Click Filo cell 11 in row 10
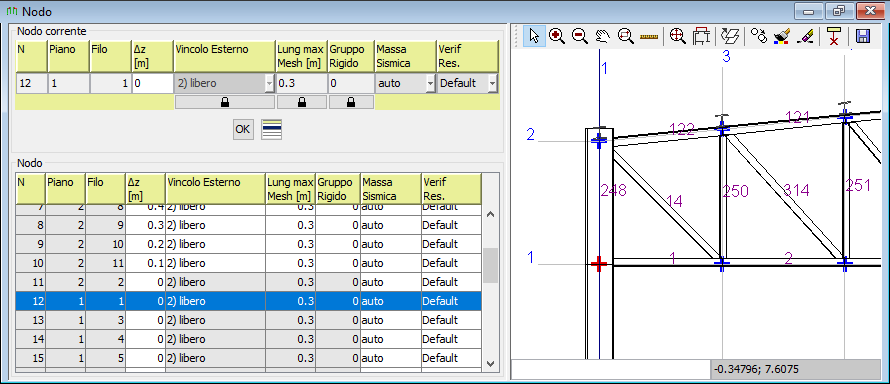890x384 pixels. click(106, 263)
